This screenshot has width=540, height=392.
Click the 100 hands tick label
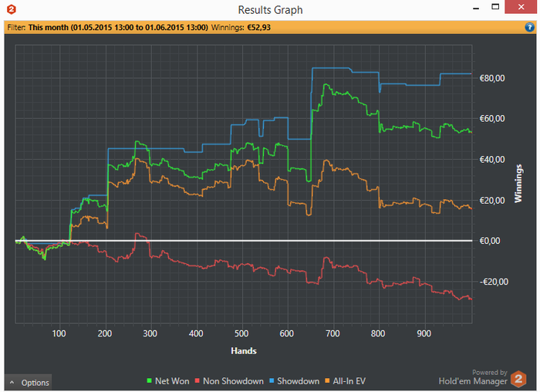pyautogui.click(x=59, y=333)
